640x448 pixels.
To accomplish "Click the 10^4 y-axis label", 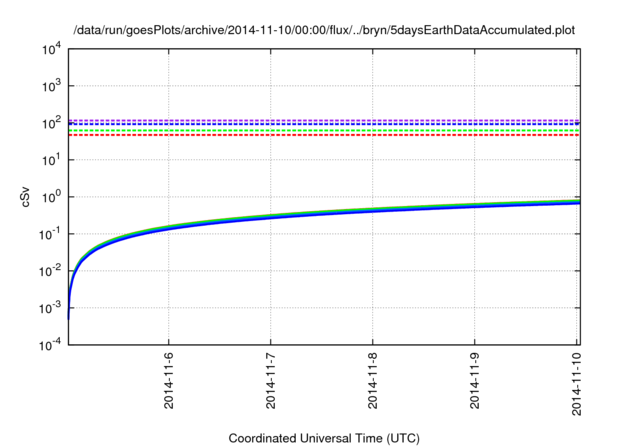I will point(51,49).
